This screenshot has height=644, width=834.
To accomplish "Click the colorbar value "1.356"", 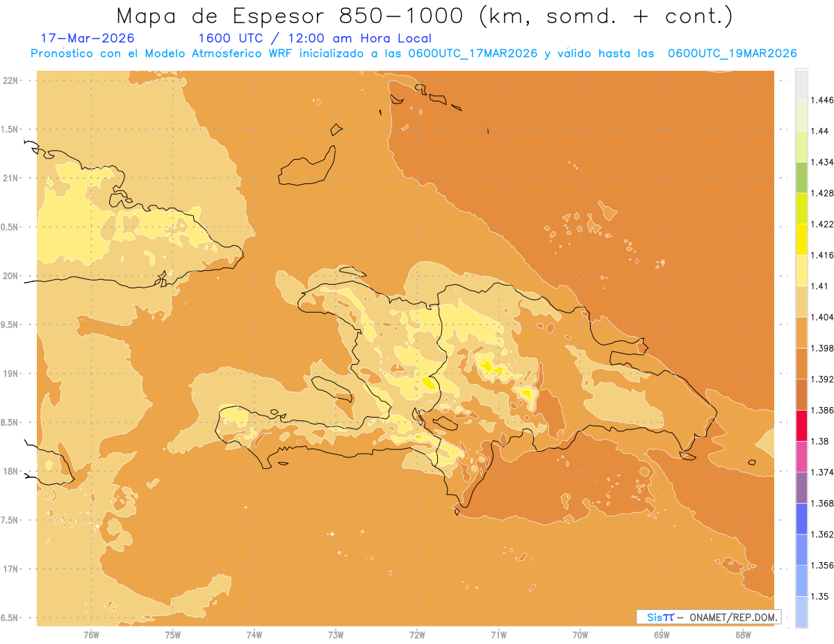I will pyautogui.click(x=823, y=565).
